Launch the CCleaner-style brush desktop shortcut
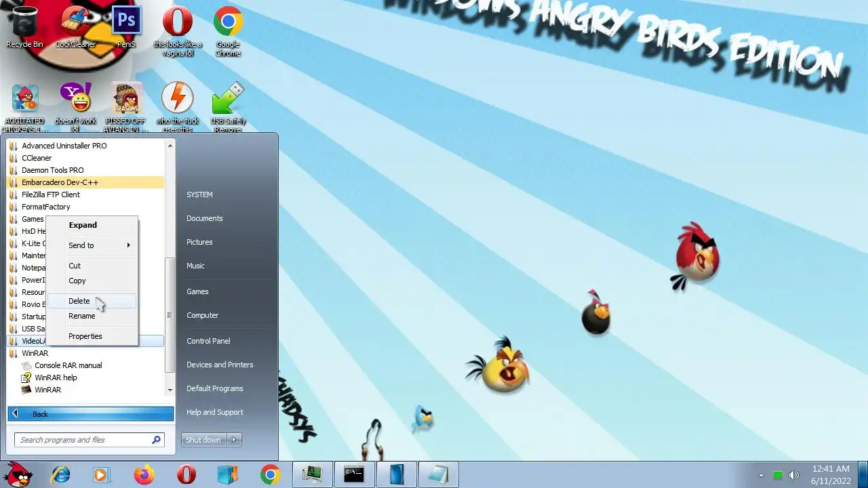868x488 pixels. click(x=75, y=27)
